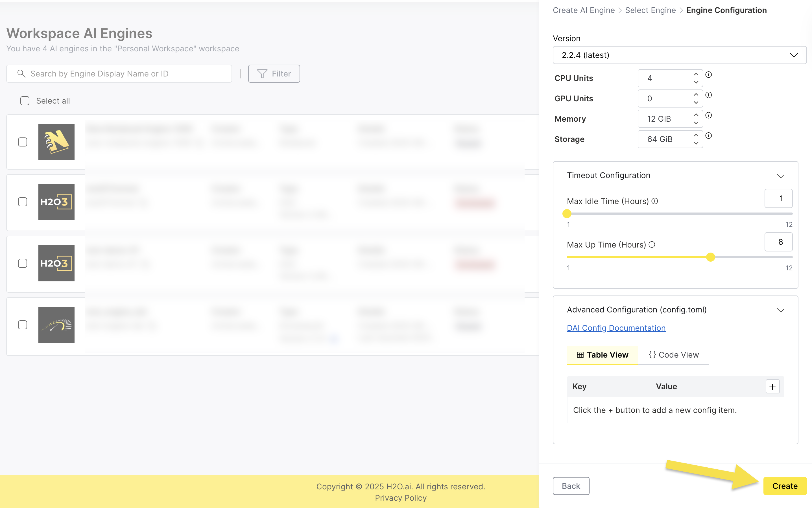Click the Notebook engine logo thumbnail
The height and width of the screenshot is (508, 812).
tap(56, 142)
